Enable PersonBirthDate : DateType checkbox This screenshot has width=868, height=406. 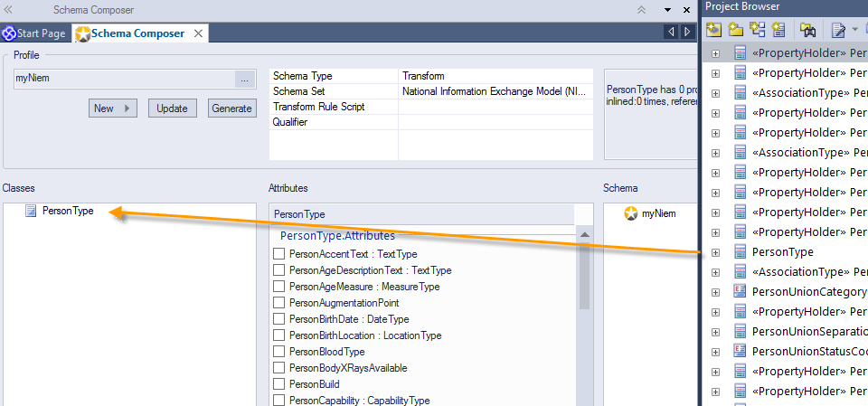[279, 319]
